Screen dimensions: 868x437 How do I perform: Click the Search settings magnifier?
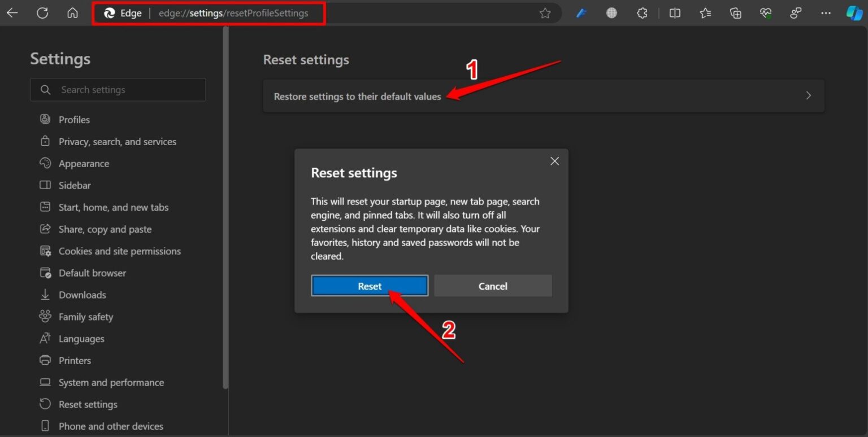point(45,89)
